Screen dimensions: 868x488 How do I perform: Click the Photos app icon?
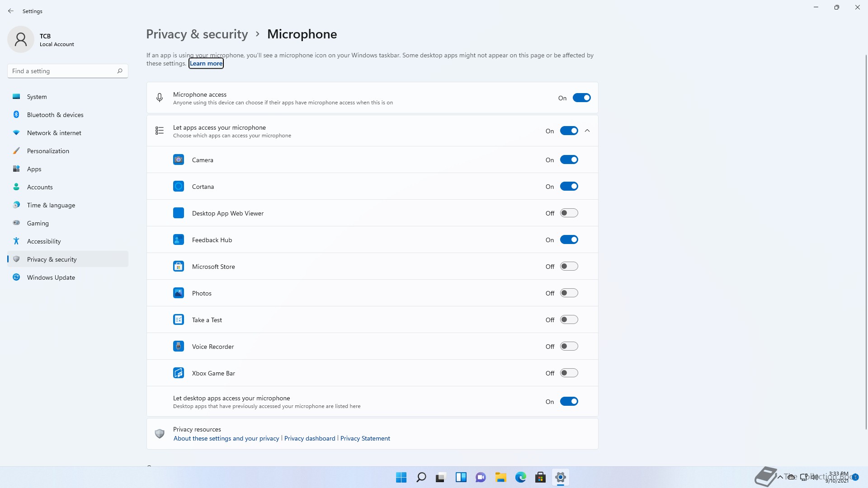click(179, 293)
